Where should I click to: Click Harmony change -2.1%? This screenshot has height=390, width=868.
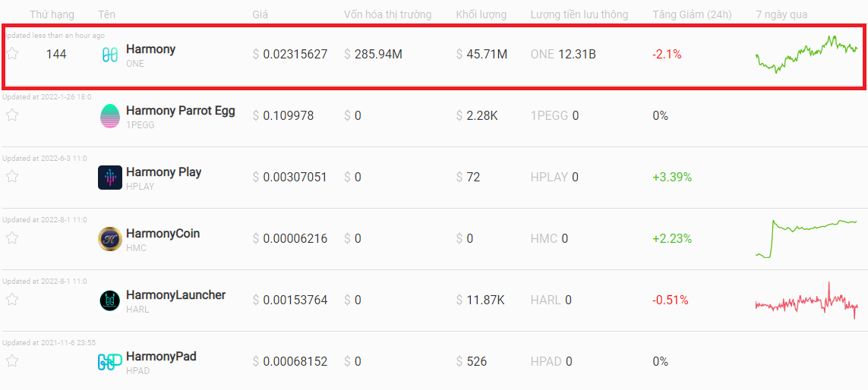pyautogui.click(x=667, y=54)
